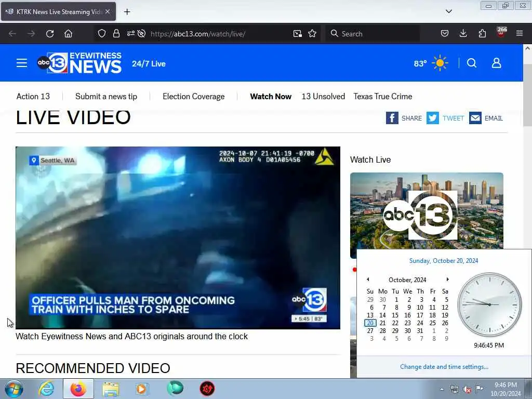Click the forward navigation arrow
Screen dimensions: 532x399
tap(31, 34)
